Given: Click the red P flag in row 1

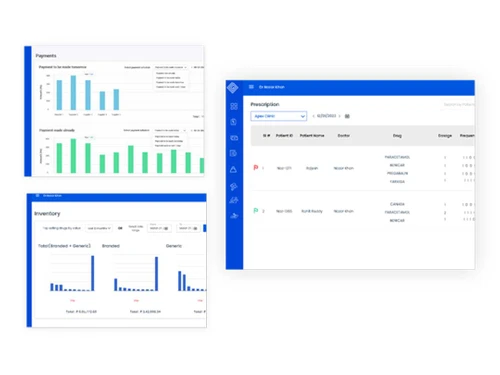Looking at the screenshot, I should tap(256, 168).
